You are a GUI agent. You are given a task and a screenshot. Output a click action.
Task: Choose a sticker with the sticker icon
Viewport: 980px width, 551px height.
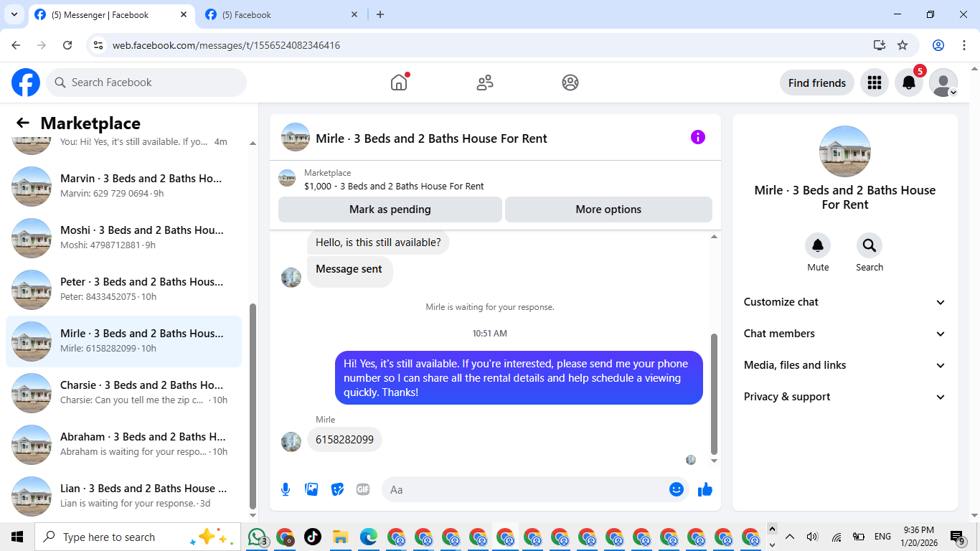(x=337, y=489)
